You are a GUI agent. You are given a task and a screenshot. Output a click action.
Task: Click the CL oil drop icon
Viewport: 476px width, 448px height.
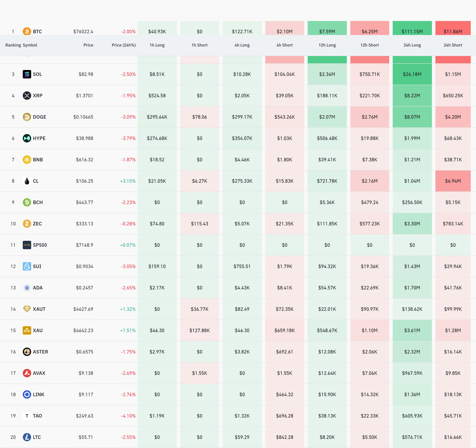(x=27, y=181)
